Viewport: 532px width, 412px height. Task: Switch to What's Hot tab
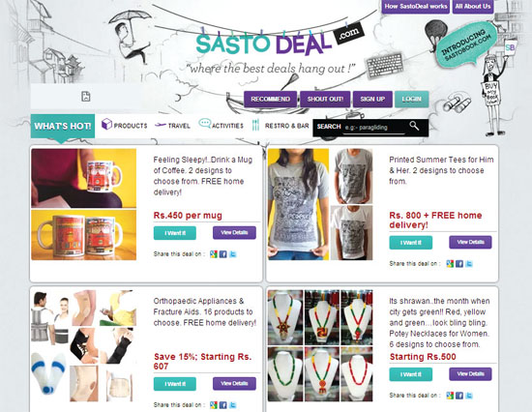pos(63,126)
